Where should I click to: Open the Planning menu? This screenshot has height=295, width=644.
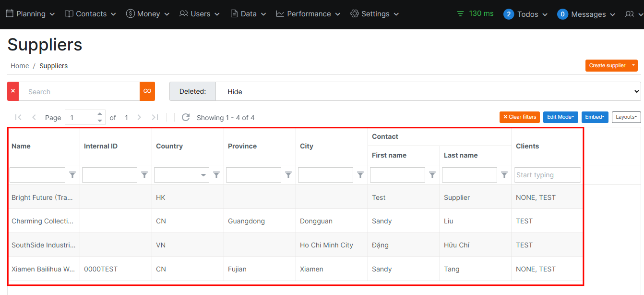point(30,14)
